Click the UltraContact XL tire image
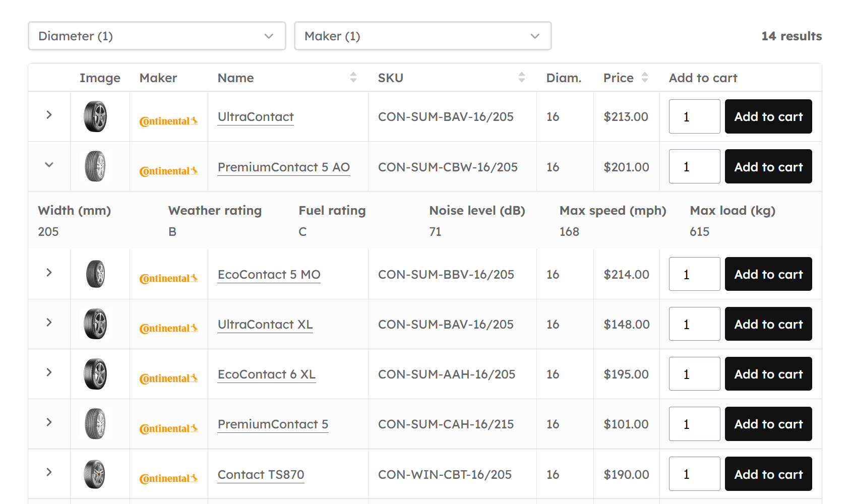Screen dimensions: 851x504 pos(95,324)
